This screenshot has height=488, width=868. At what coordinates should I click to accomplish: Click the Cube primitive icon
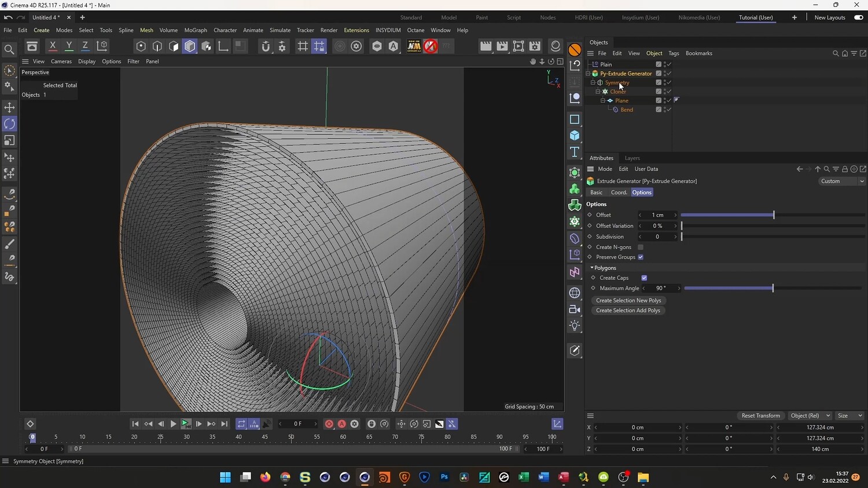click(575, 135)
